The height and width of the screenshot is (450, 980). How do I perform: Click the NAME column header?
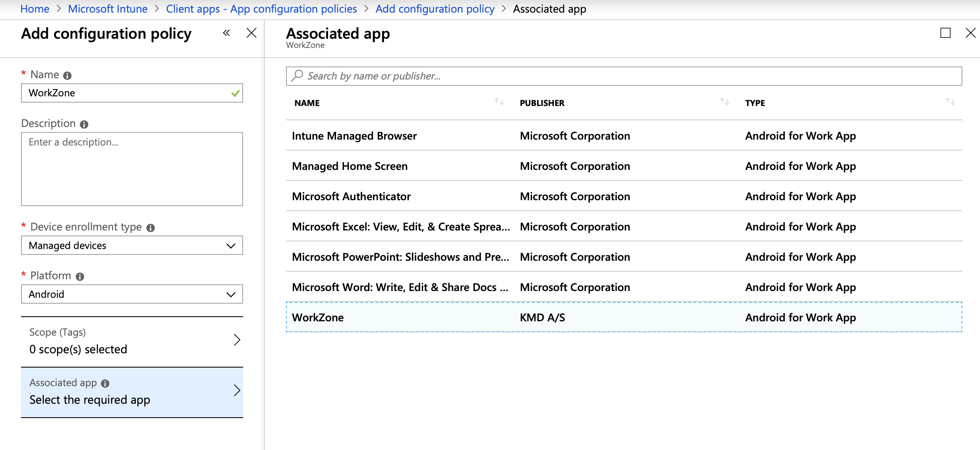point(307,103)
